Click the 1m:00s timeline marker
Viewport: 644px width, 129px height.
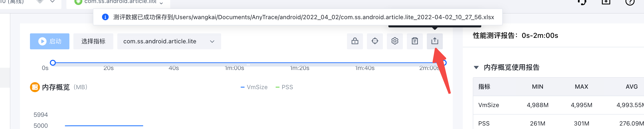pos(234,68)
